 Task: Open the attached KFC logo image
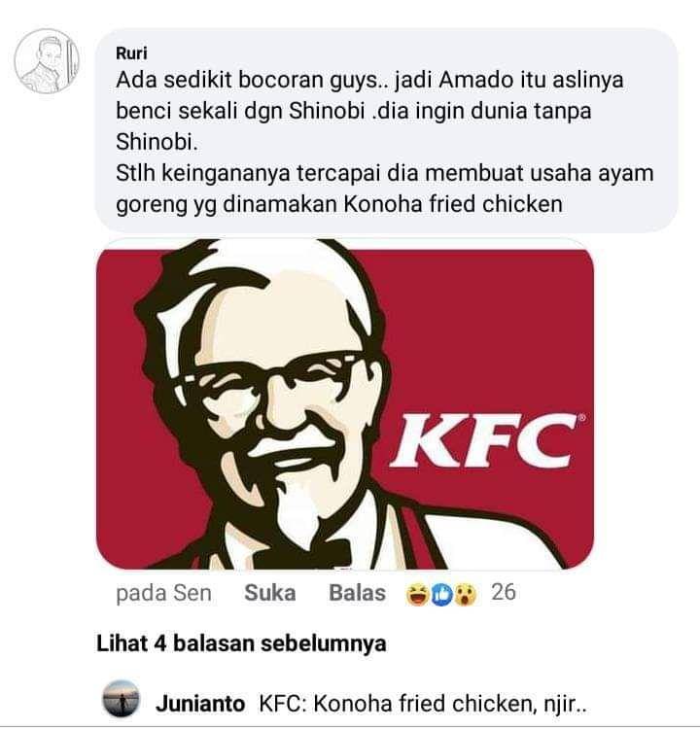click(345, 403)
